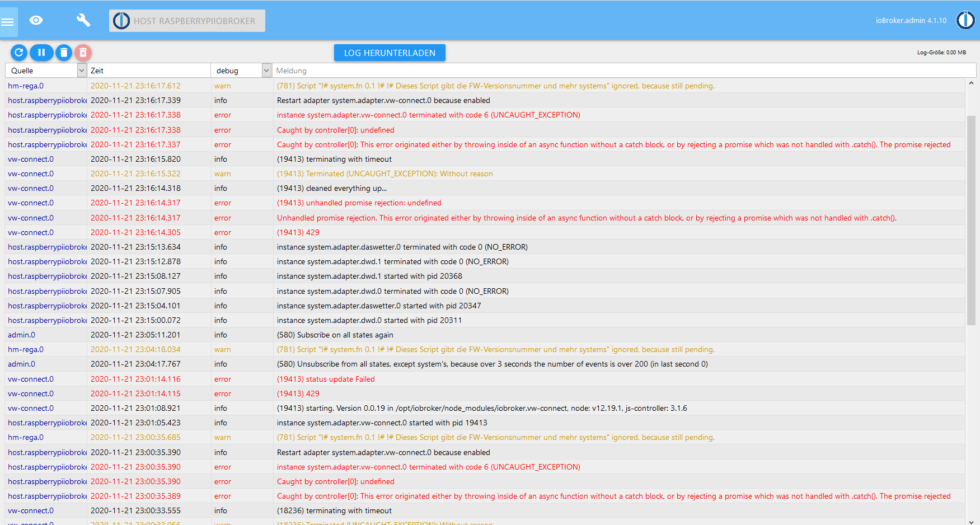The image size is (980, 525).
Task: Delete log file with red icon
Action: pyautogui.click(x=83, y=53)
